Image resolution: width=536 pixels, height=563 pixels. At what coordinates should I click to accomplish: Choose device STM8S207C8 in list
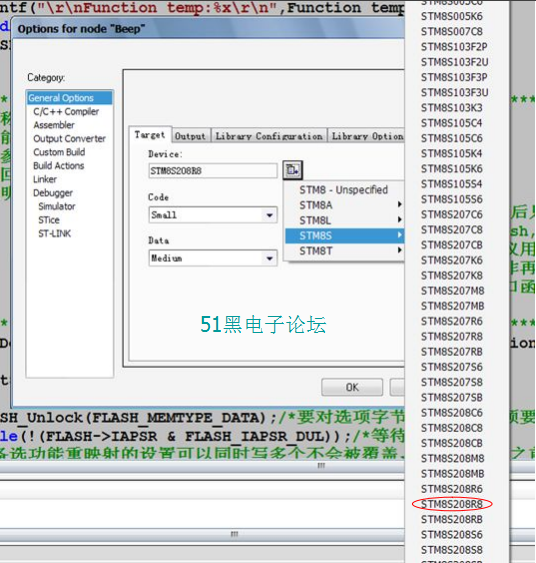pyautogui.click(x=452, y=229)
